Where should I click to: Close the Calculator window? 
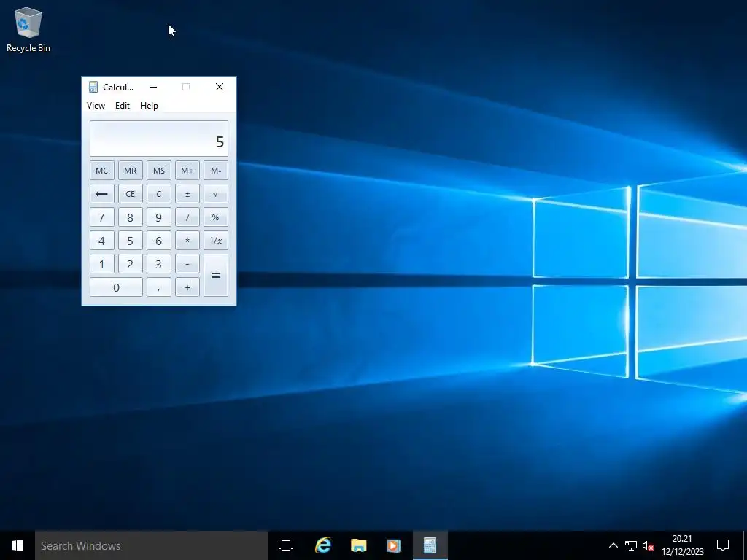219,87
